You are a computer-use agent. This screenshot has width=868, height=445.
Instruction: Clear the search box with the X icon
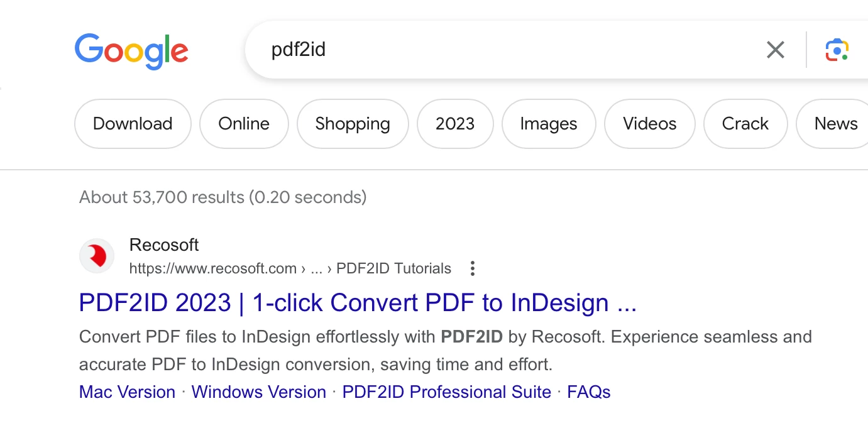pos(776,50)
